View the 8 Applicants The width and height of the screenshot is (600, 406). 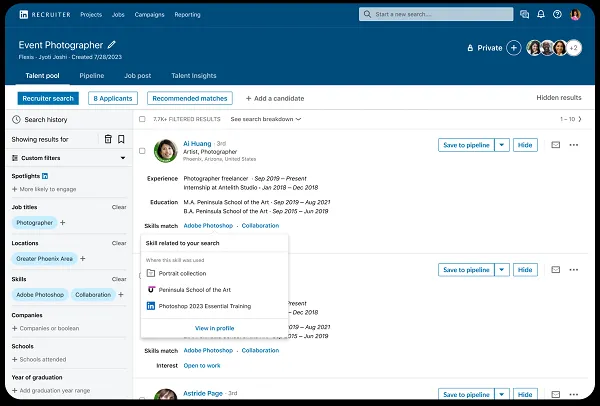[113, 98]
